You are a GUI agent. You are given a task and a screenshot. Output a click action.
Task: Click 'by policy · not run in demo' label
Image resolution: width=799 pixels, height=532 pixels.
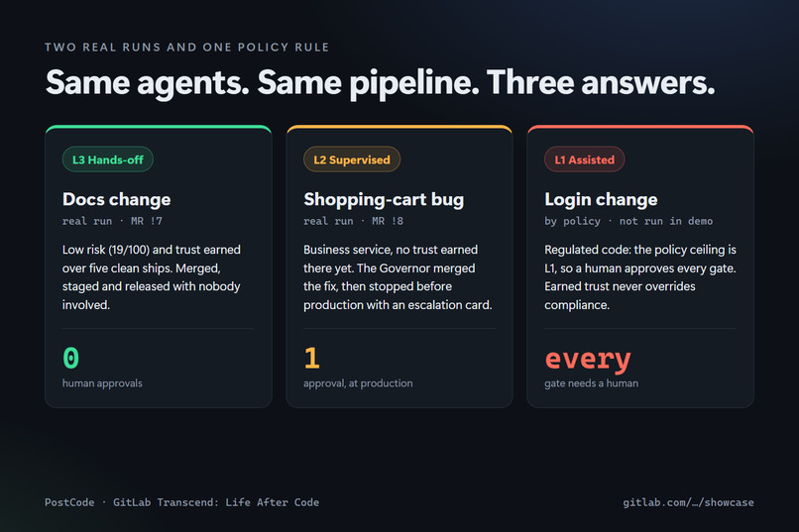coord(628,221)
